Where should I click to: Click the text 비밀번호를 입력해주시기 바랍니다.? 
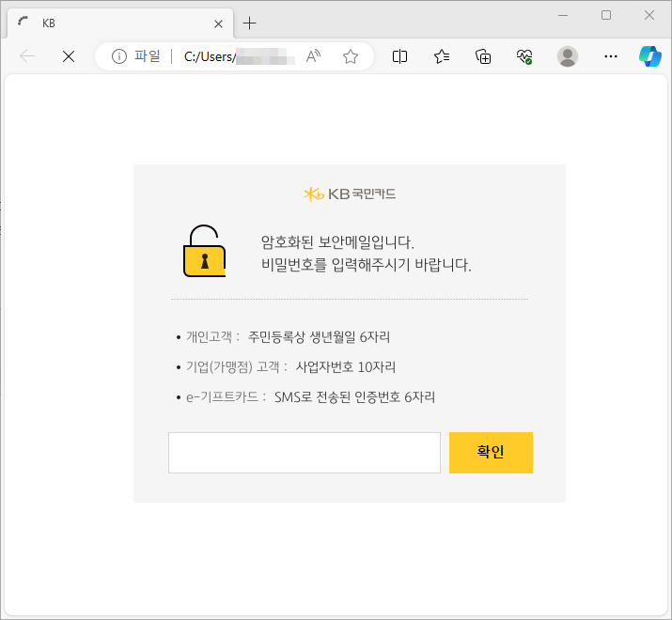(367, 264)
